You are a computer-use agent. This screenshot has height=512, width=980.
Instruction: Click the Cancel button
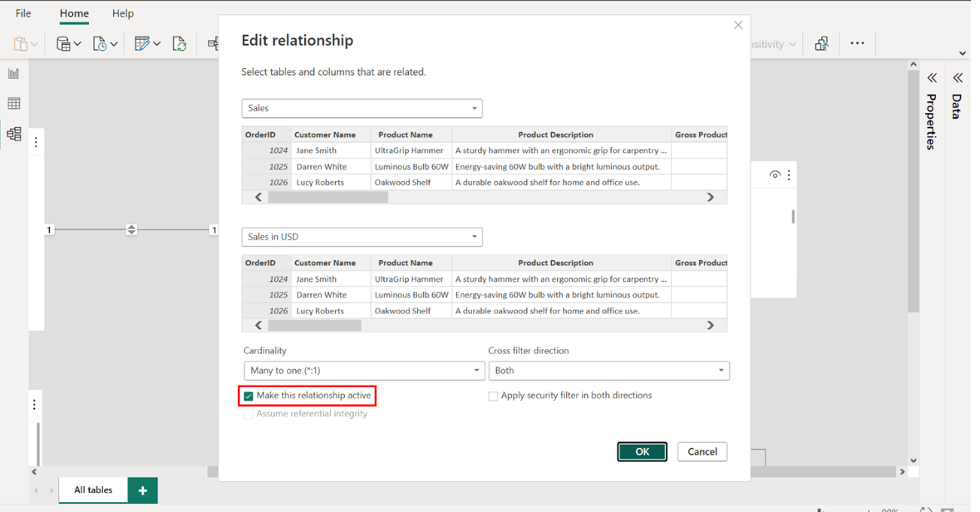point(702,451)
